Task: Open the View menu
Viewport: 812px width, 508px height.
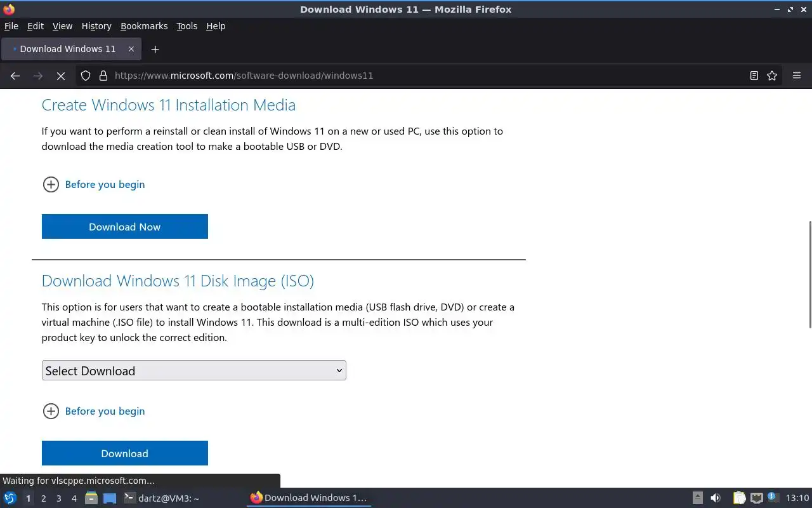Action: [x=62, y=26]
